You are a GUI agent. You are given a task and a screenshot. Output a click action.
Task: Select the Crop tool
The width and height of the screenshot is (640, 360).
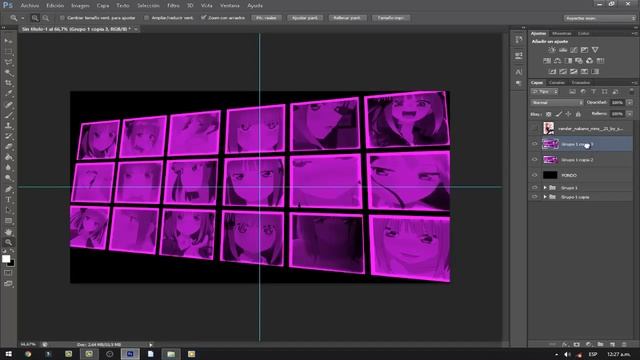(8, 83)
